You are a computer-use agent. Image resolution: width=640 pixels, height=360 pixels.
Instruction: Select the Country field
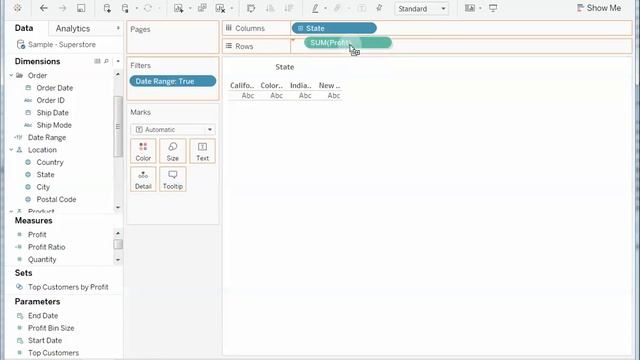coord(50,162)
